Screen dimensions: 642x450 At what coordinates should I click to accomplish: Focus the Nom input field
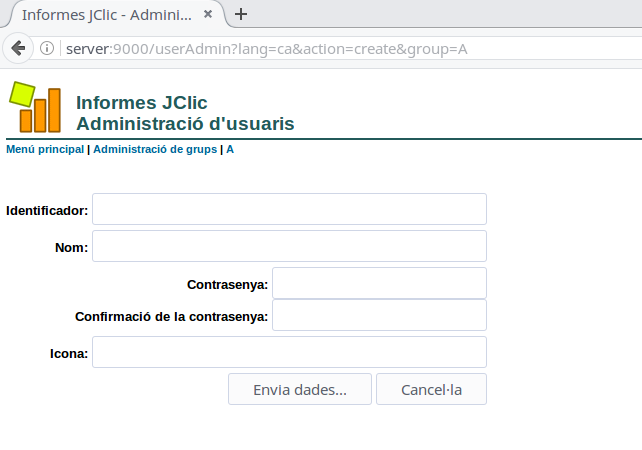pyautogui.click(x=289, y=246)
